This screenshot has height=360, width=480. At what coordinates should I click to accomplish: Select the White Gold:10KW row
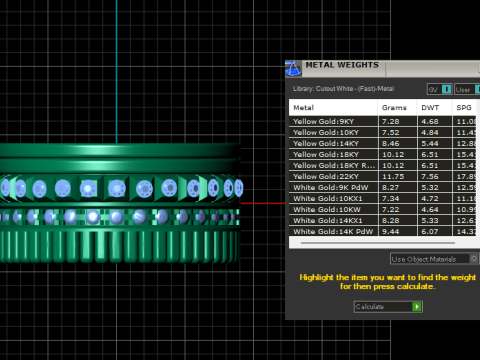click(383, 209)
